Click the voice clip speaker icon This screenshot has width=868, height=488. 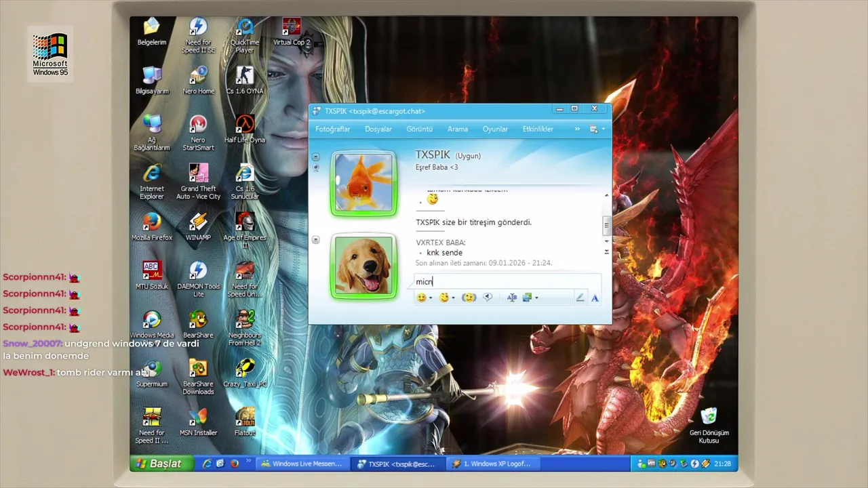point(488,298)
